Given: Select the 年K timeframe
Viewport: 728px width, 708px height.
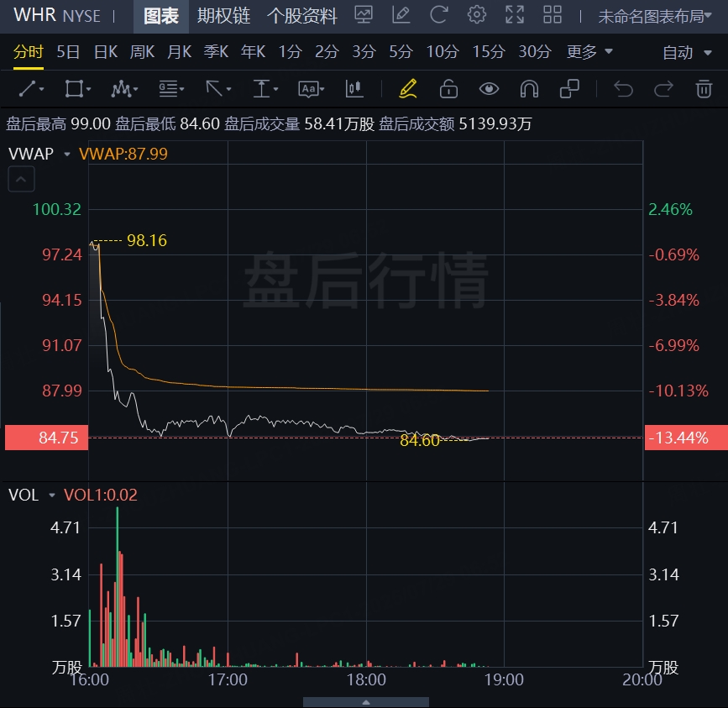Looking at the screenshot, I should tap(253, 51).
